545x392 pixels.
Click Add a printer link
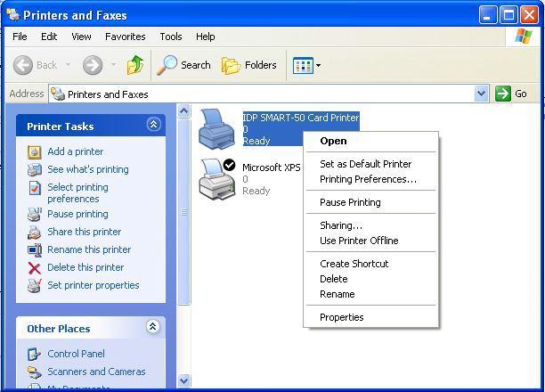[76, 151]
